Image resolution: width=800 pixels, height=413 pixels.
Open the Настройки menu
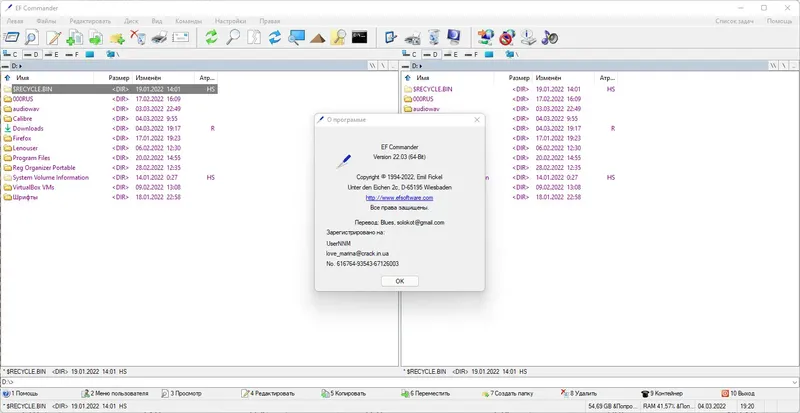pos(231,21)
